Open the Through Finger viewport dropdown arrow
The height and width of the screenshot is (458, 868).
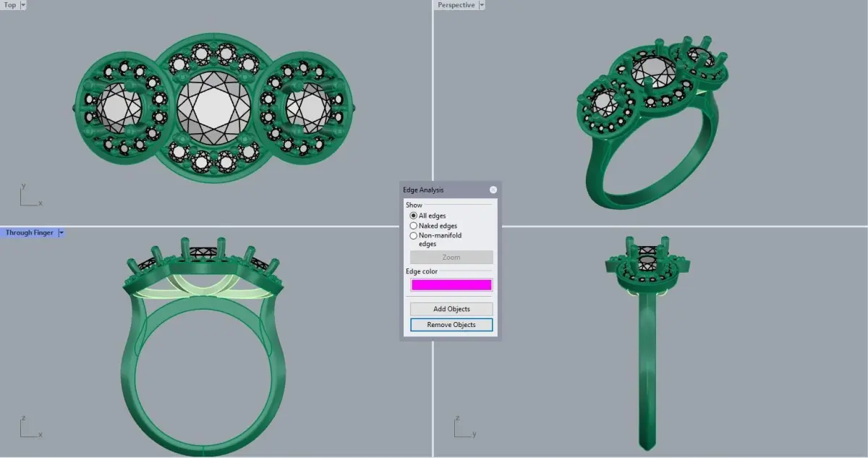61,233
